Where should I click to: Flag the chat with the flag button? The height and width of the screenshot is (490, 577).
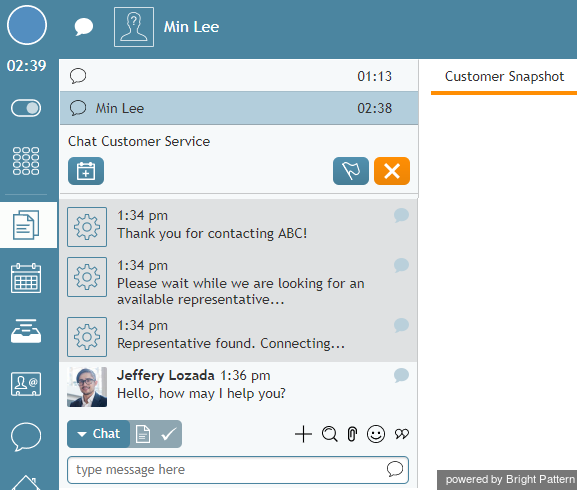351,171
